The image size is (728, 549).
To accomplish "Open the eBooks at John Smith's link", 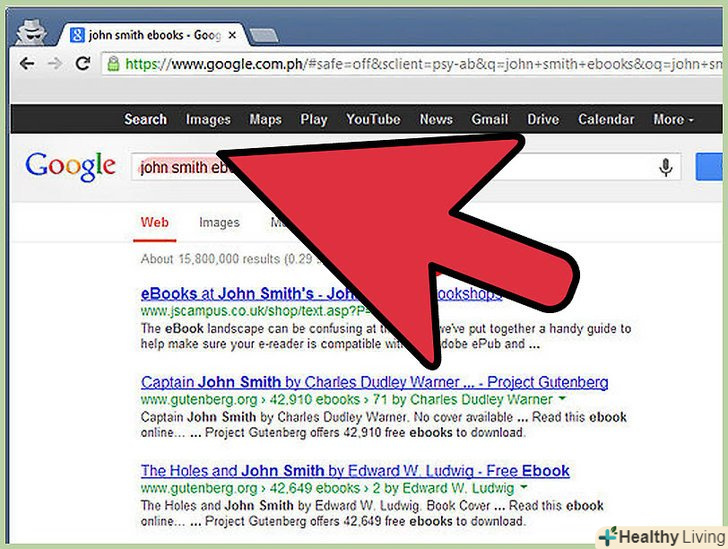I will pos(321,294).
